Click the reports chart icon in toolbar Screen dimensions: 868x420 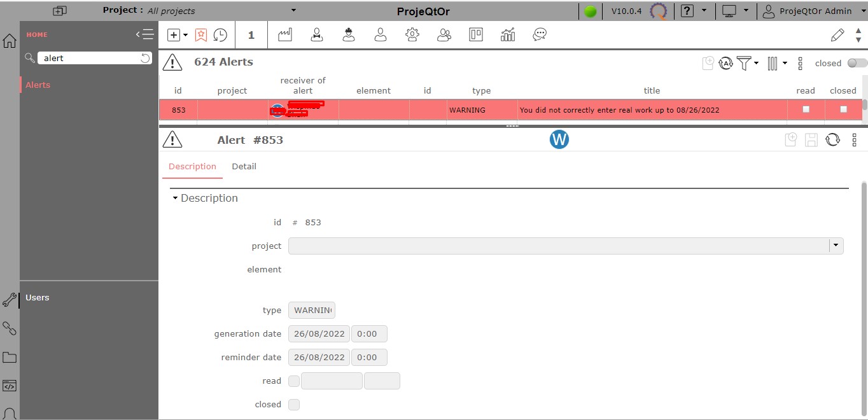[508, 35]
